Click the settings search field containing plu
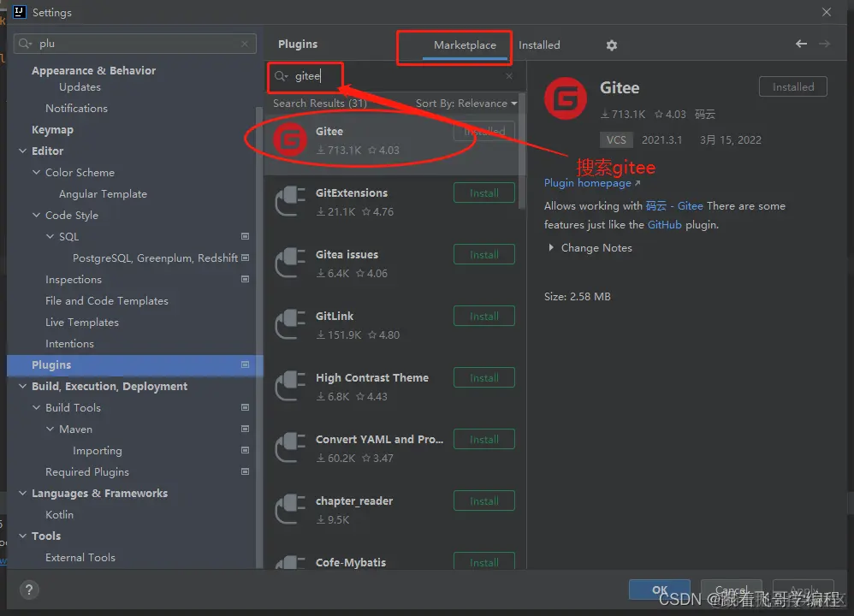Viewport: 854px width, 616px height. click(x=135, y=44)
